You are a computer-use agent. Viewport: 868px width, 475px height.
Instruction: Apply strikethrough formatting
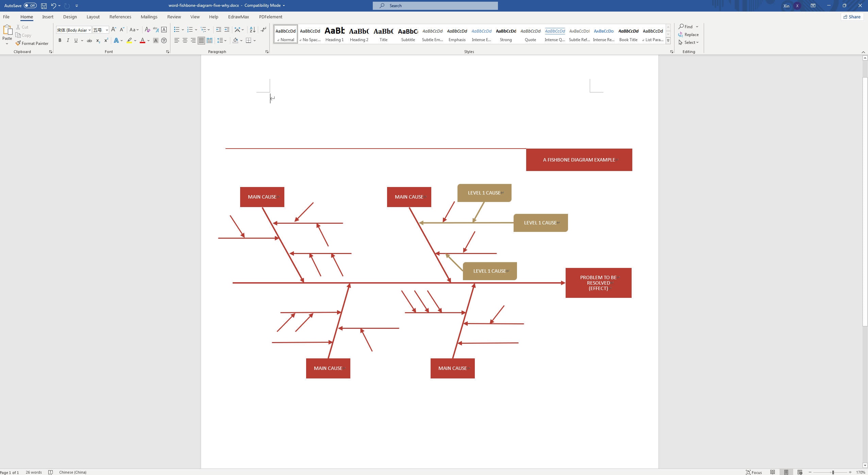(89, 40)
